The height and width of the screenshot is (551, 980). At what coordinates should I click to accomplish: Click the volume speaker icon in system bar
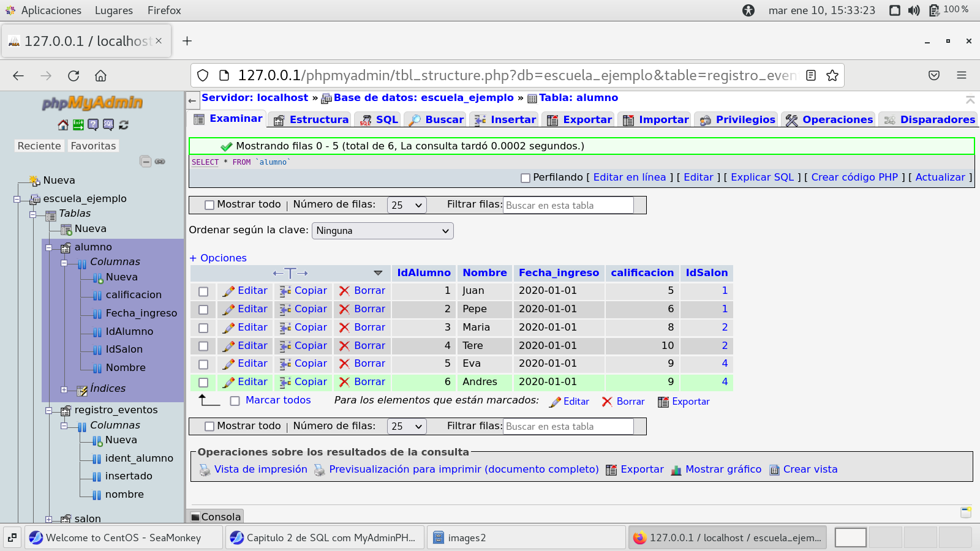click(914, 10)
